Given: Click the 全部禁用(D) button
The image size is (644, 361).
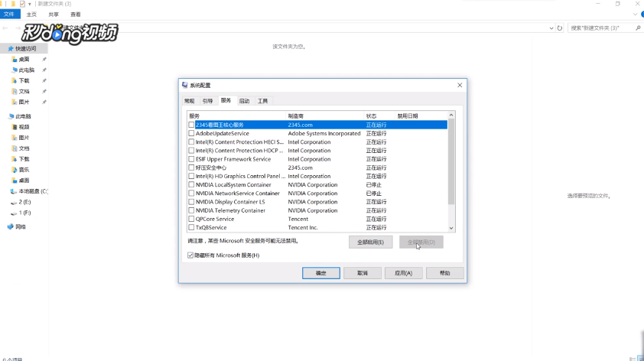Looking at the screenshot, I should pyautogui.click(x=421, y=242).
